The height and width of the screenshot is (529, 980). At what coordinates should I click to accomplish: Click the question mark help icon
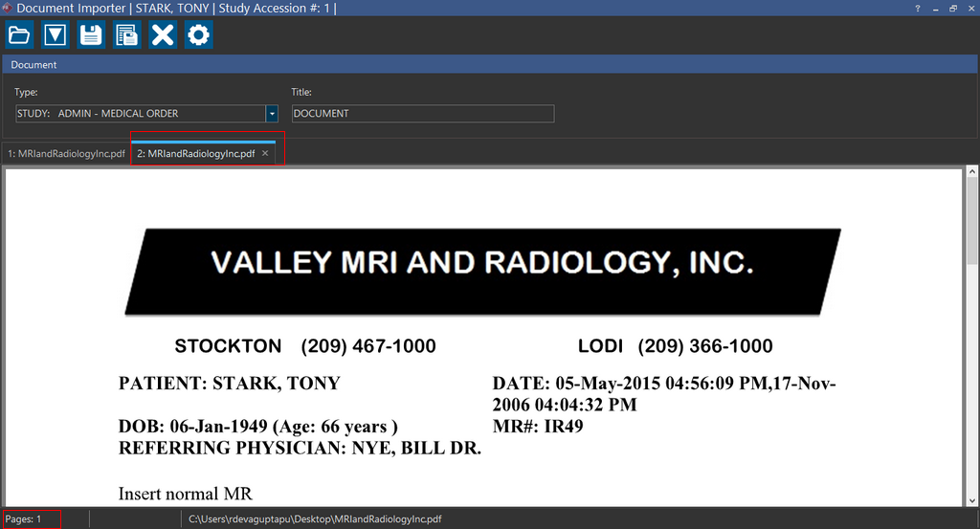tap(918, 8)
